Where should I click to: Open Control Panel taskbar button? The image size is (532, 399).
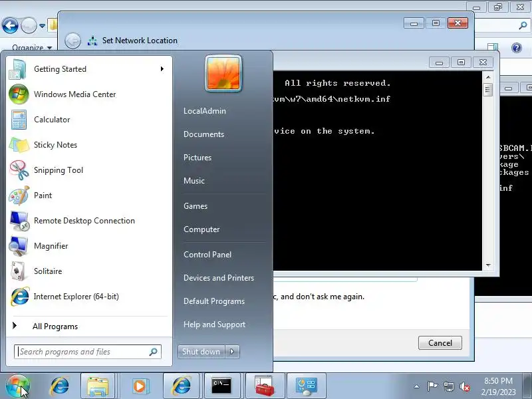pyautogui.click(x=307, y=386)
